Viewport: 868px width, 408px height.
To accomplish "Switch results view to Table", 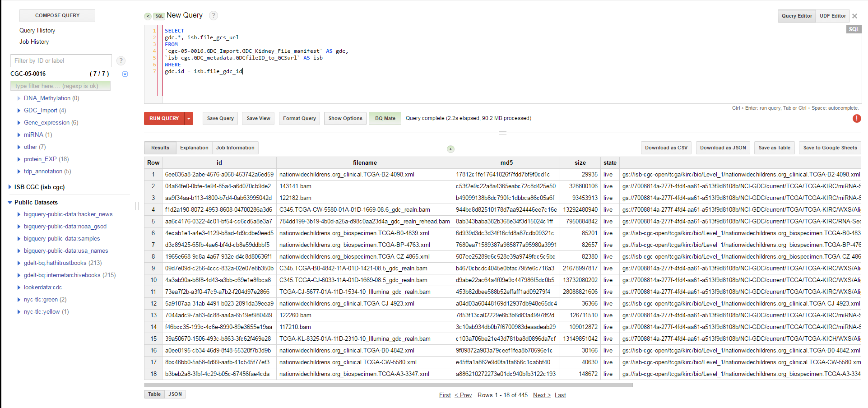I will click(x=154, y=394).
